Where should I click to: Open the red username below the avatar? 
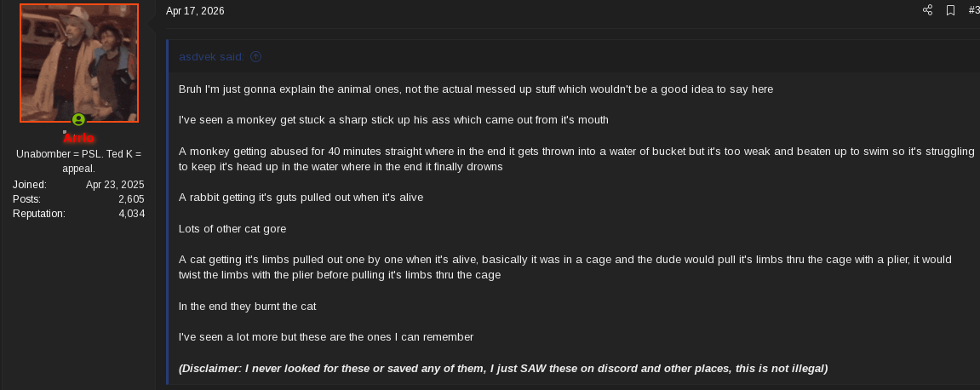point(79,138)
